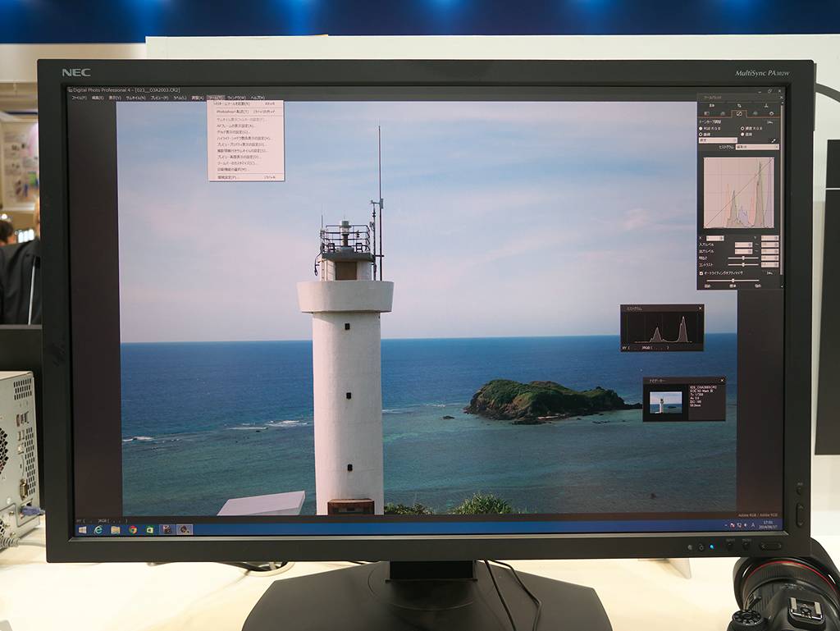Open the ファイル(F) menu
This screenshot has width=840, height=631.
pyautogui.click(x=79, y=98)
